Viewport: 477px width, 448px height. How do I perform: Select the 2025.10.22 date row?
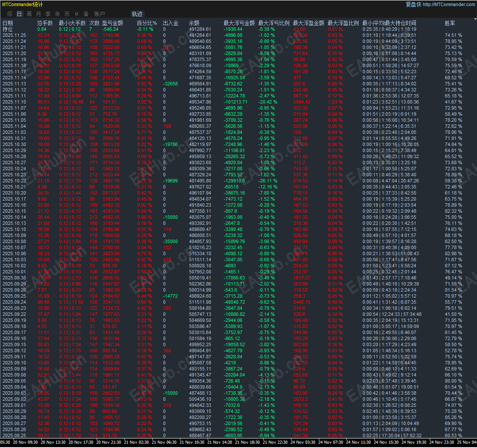click(x=14, y=181)
